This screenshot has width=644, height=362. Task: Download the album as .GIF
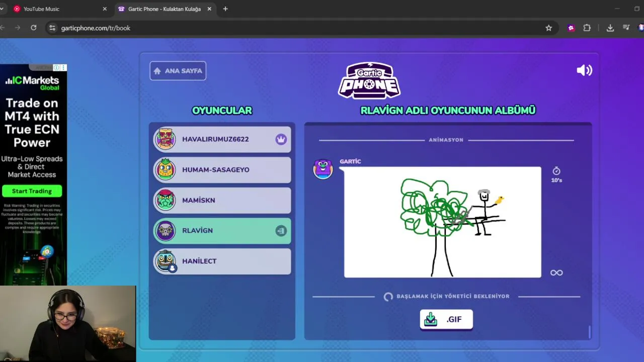pos(446,319)
